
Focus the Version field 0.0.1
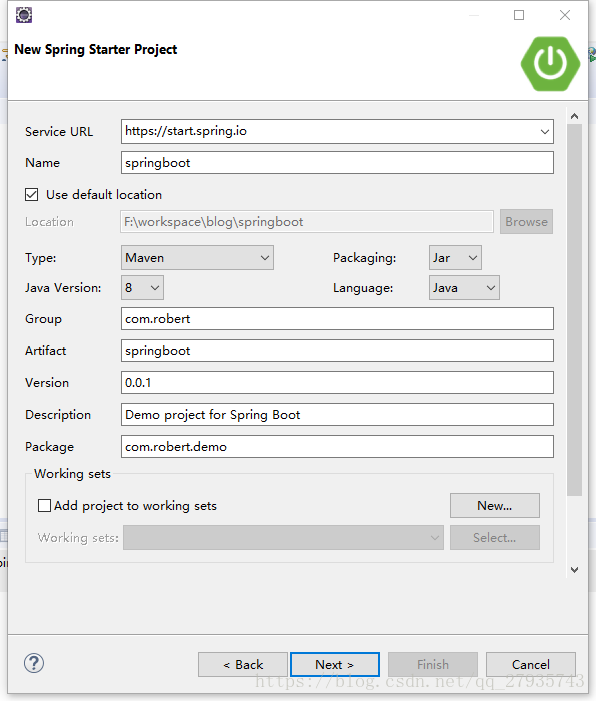(337, 383)
